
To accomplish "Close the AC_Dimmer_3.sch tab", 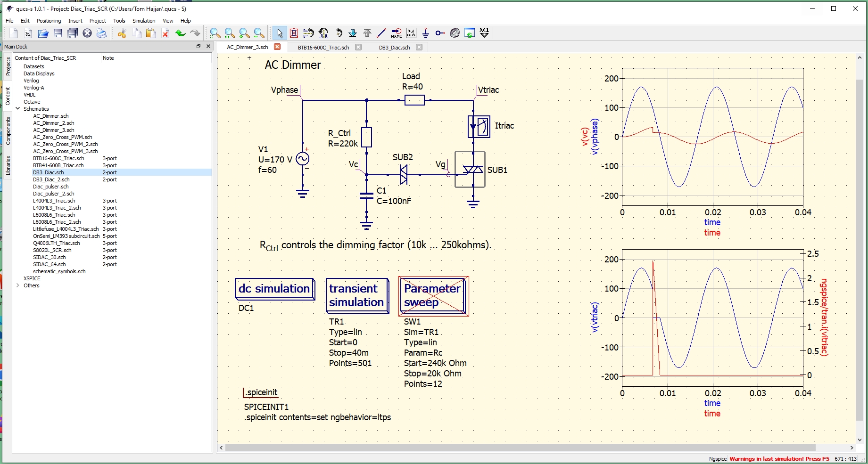I will [278, 47].
